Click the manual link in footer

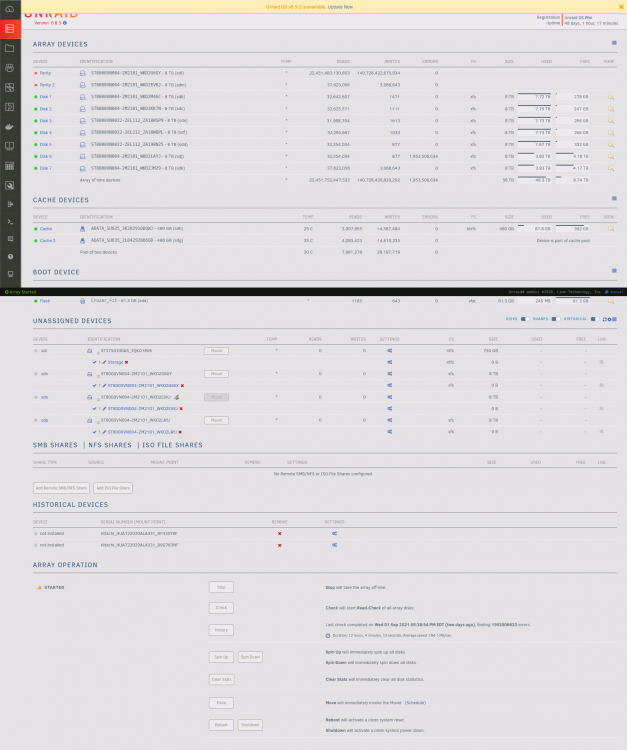point(616,292)
